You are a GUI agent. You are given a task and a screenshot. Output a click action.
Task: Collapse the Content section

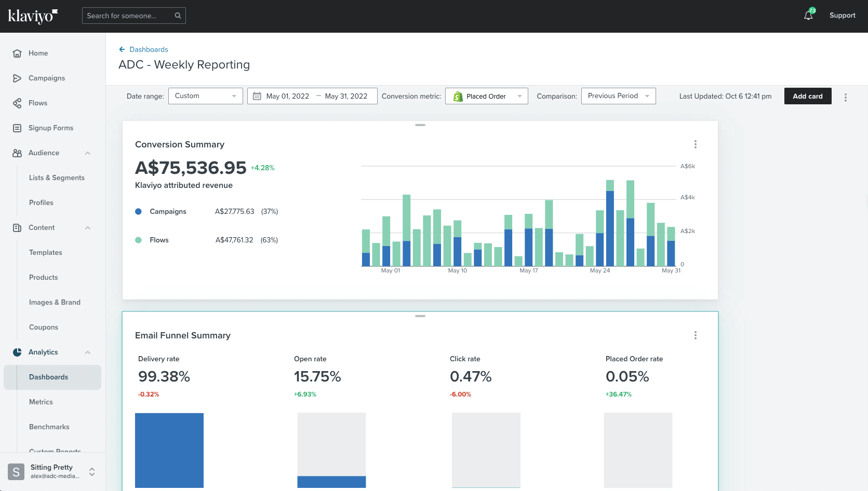pyautogui.click(x=88, y=228)
